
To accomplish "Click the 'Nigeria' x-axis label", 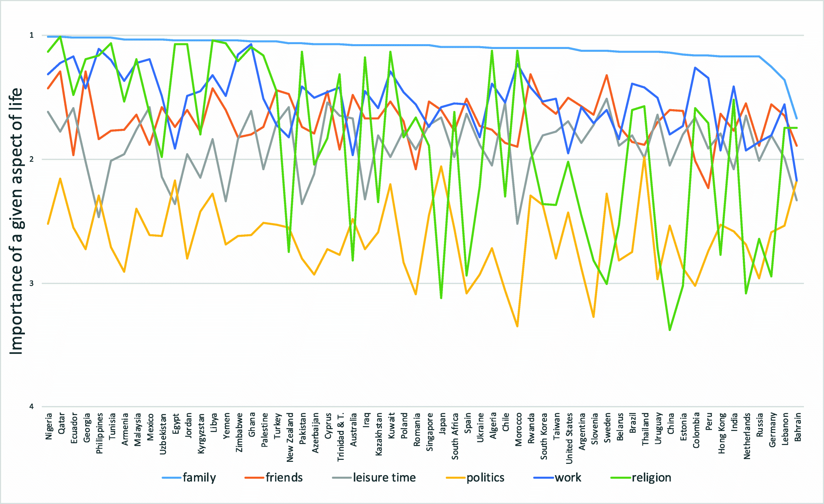I will pos(49,426).
